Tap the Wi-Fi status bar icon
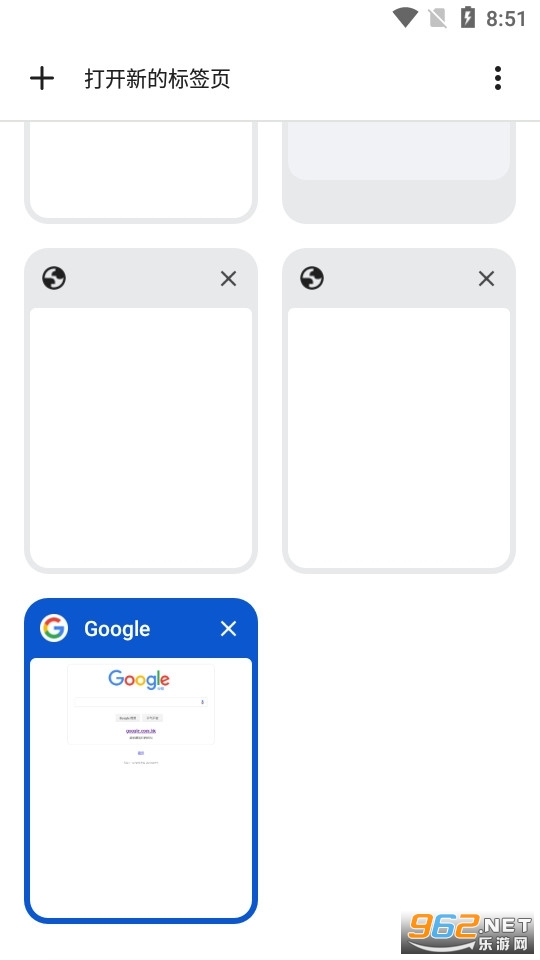Image resolution: width=540 pixels, height=960 pixels. [x=405, y=18]
